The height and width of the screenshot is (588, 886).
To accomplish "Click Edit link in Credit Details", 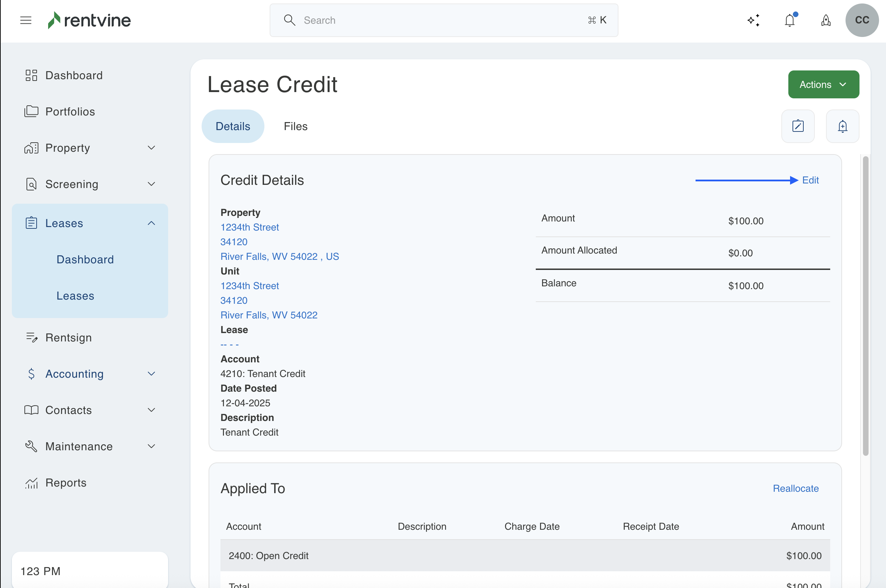I will (x=810, y=180).
